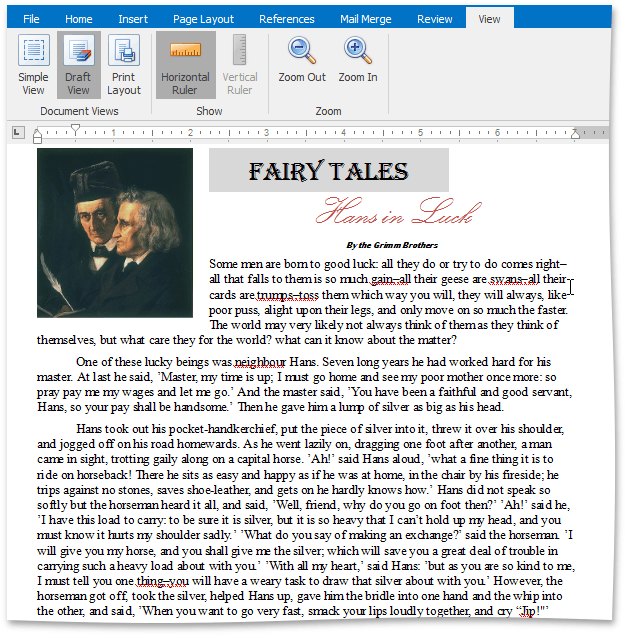Screen dimensions: 629x638
Task: Click the Zoom Out magnifier
Action: point(302,60)
